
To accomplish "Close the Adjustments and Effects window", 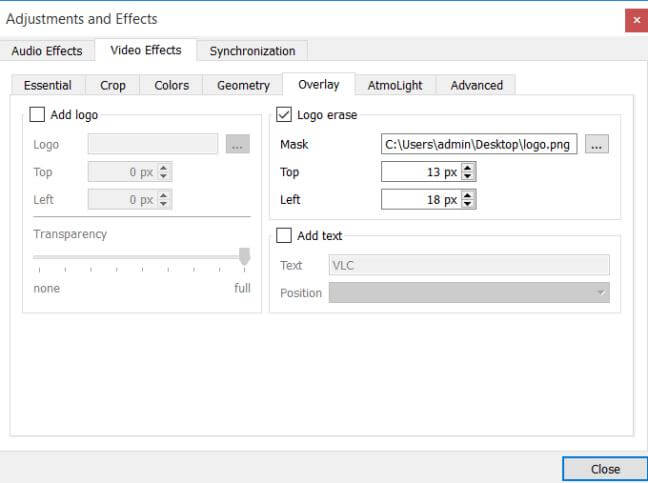I will pos(636,20).
